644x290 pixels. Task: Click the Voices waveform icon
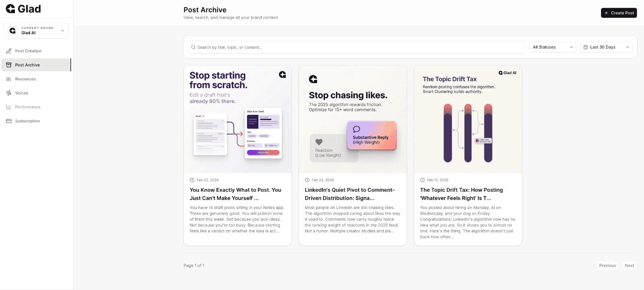[x=9, y=93]
